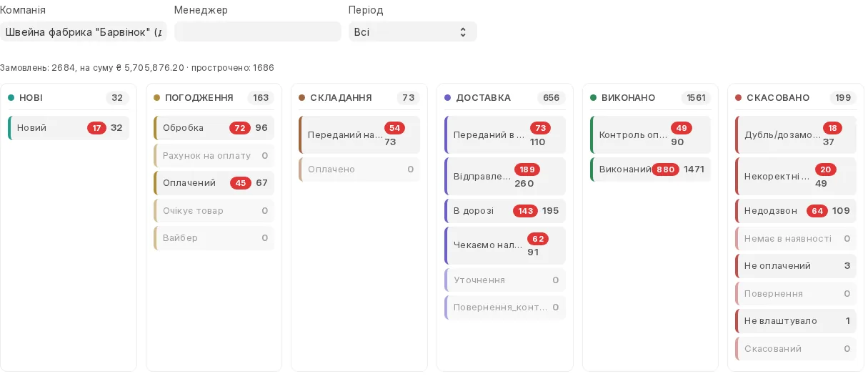
Task: Click count 163 in ПОГОДЖЕННЯ header
Action: 261,98
